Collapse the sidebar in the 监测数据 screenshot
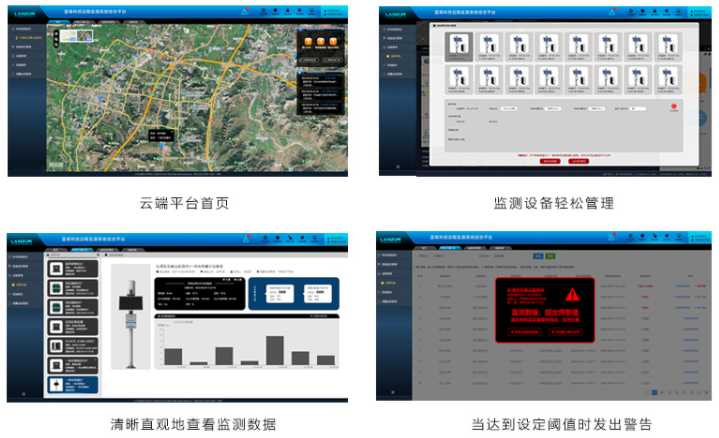The height and width of the screenshot is (438, 719). pos(24,394)
